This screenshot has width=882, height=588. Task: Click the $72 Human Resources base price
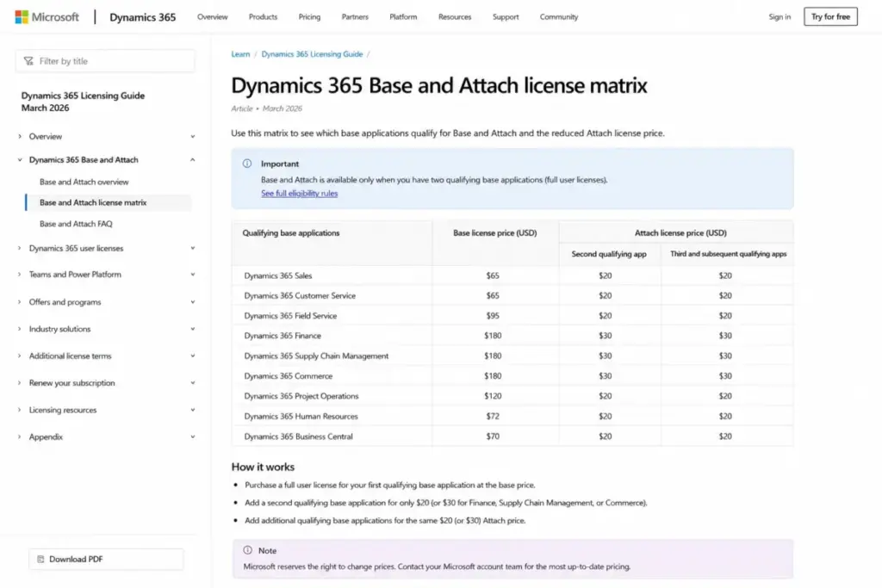(493, 417)
